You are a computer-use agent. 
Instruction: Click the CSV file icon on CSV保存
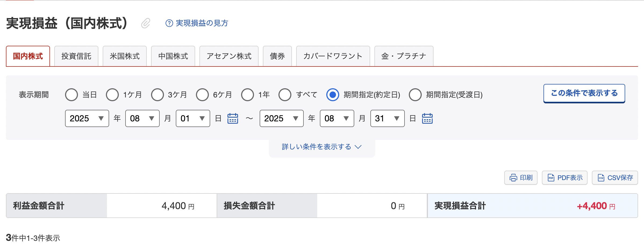(x=601, y=178)
